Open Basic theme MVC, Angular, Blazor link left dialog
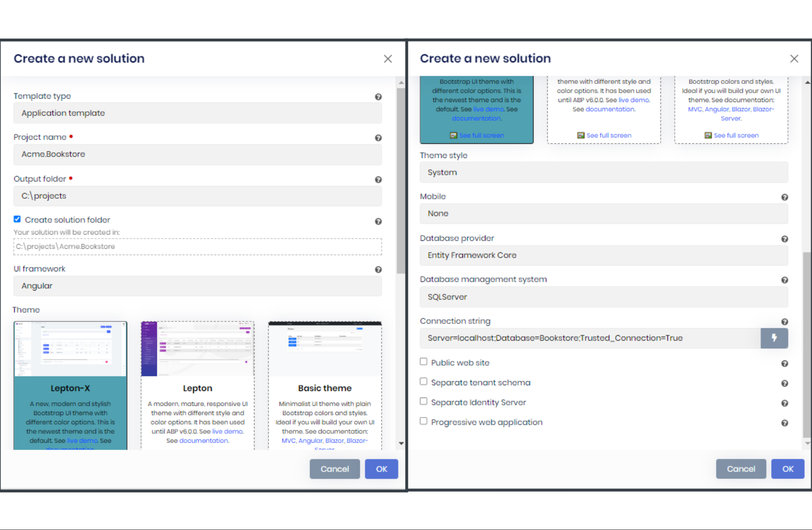 [325, 441]
